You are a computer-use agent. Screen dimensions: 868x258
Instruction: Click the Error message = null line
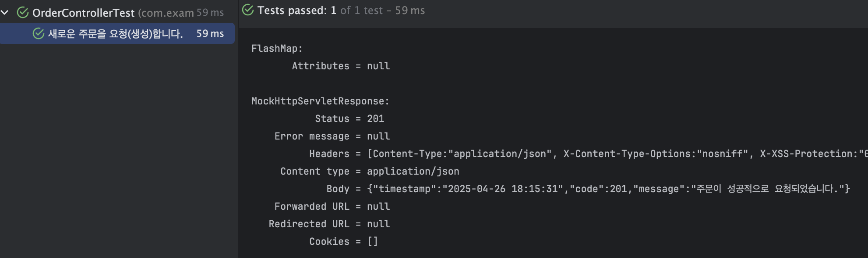[x=332, y=136]
